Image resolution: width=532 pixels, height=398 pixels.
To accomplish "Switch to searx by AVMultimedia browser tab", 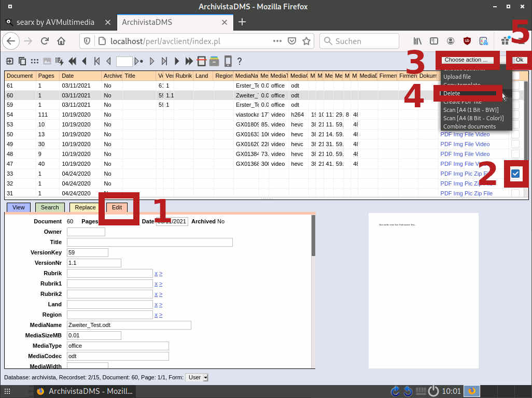I will pos(55,22).
